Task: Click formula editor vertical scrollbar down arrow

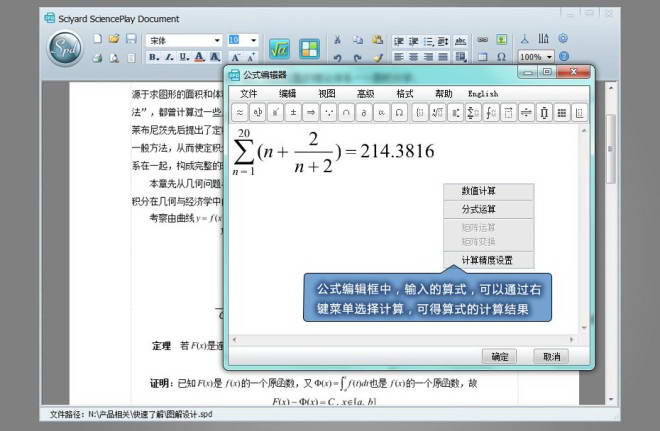Action: (584, 327)
